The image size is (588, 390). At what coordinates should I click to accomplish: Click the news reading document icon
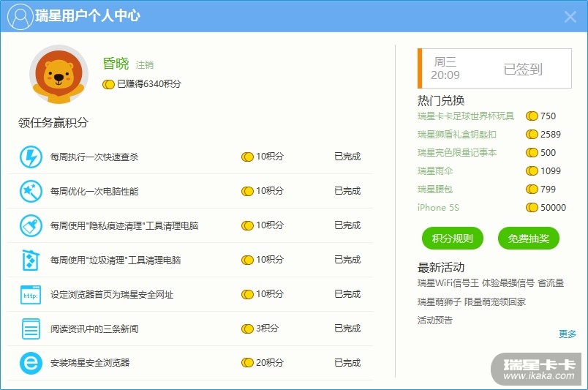[x=31, y=329]
